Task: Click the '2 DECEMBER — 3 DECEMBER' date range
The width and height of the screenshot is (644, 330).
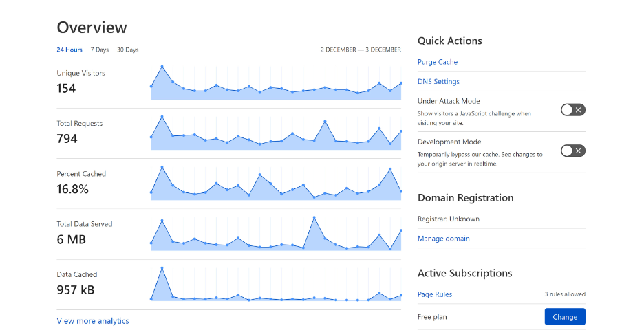Action: tap(361, 49)
